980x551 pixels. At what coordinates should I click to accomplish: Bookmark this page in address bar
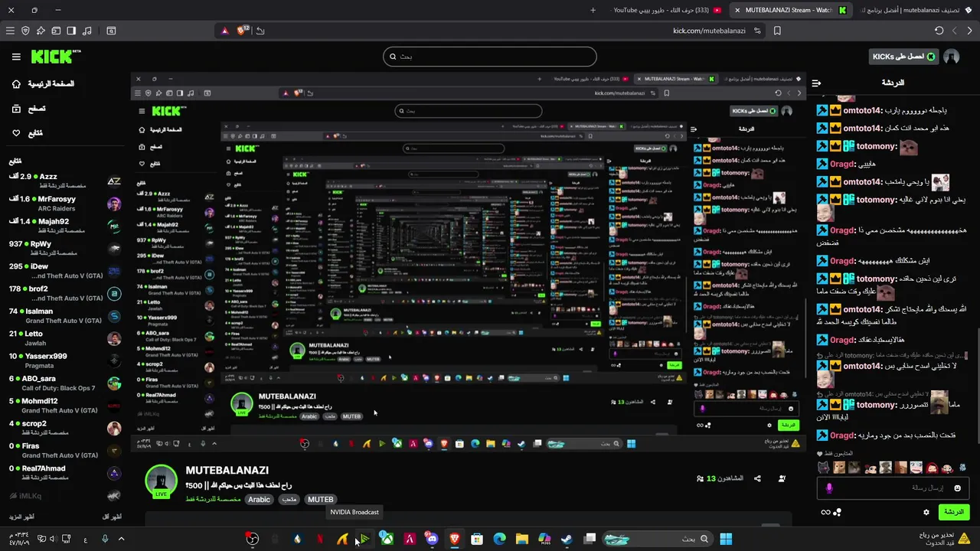point(777,31)
